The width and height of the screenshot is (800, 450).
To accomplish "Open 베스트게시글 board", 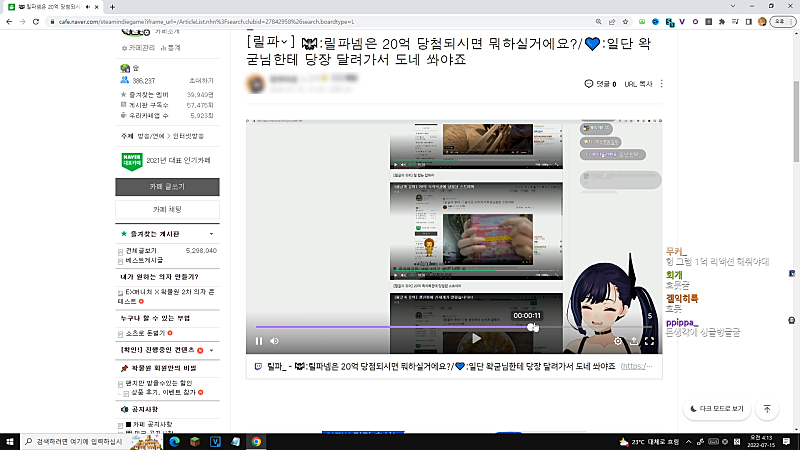I will pos(144,260).
